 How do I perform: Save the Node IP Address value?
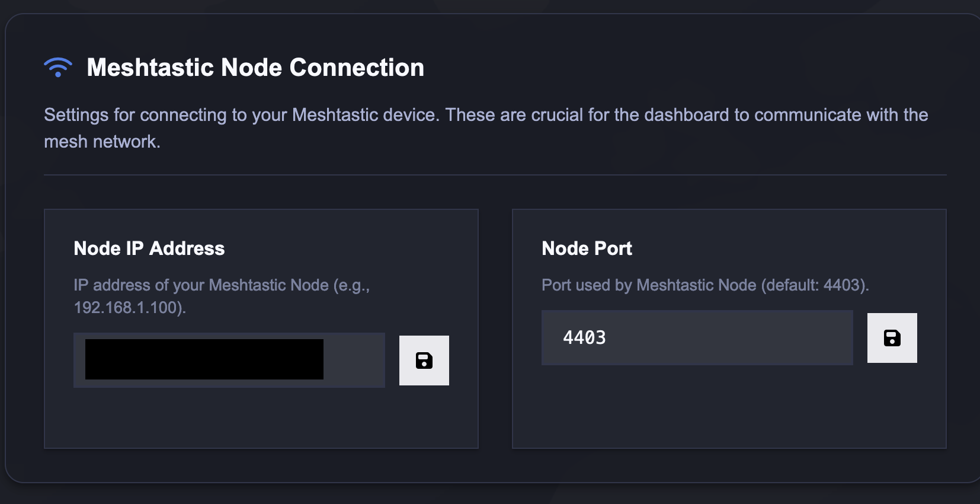pos(424,361)
